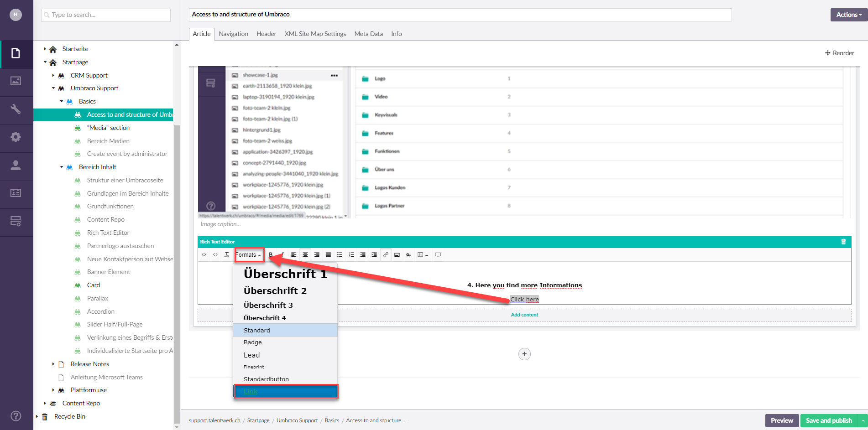Open the Save and publish arrow menu
Viewport: 868px width, 430px height.
point(863,420)
